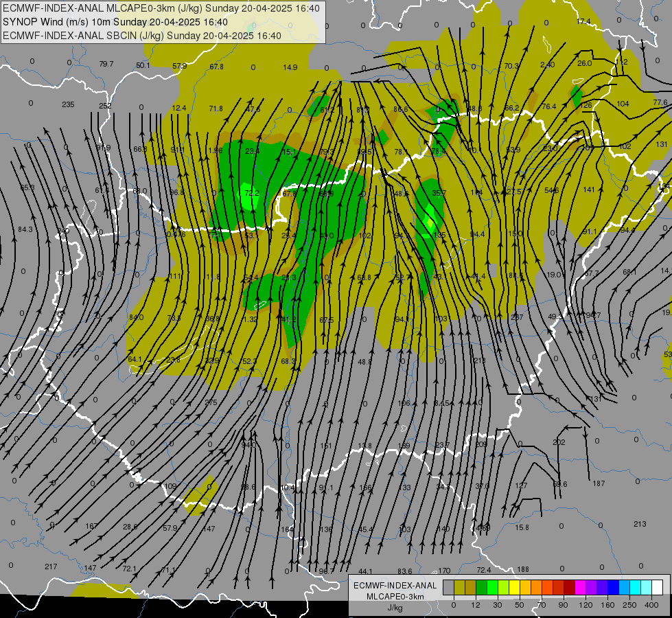Click the map value '59.6'
The height and width of the screenshot is (618, 672).
tap(560, 484)
